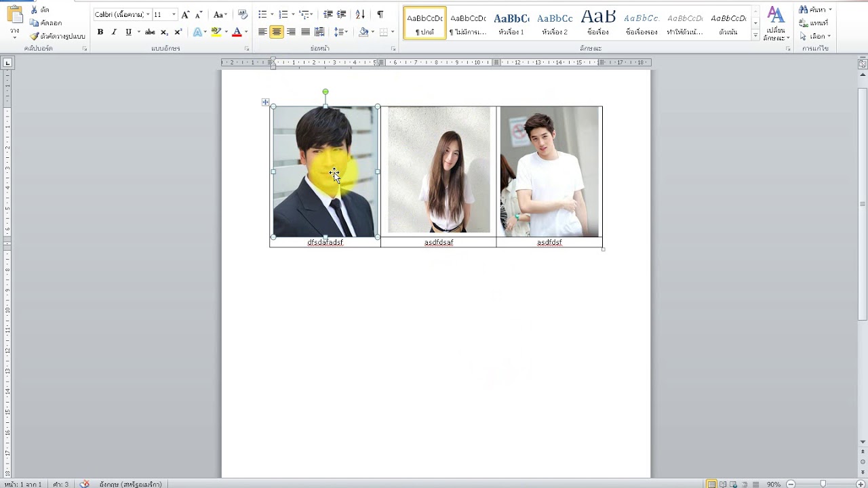Shrink font size with the small A icon
The width and height of the screenshot is (868, 488).
(198, 14)
